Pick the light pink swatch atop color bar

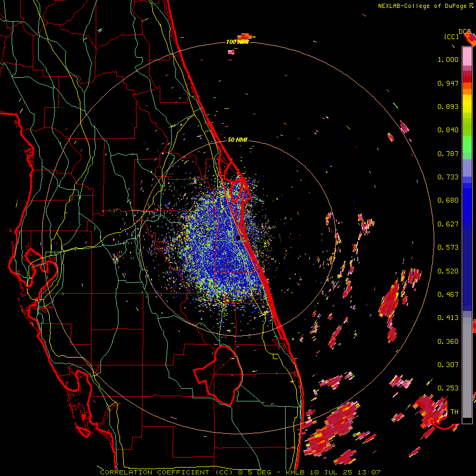click(x=467, y=56)
